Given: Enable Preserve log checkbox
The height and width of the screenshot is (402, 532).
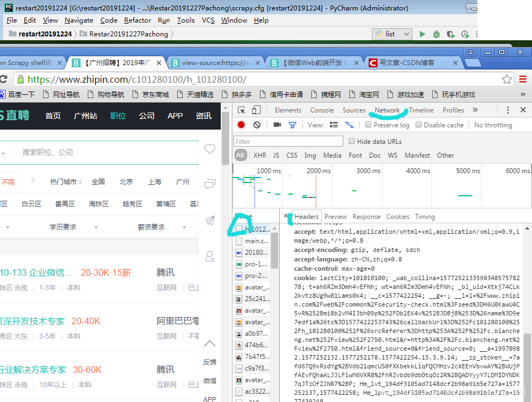Looking at the screenshot, I should [368, 125].
